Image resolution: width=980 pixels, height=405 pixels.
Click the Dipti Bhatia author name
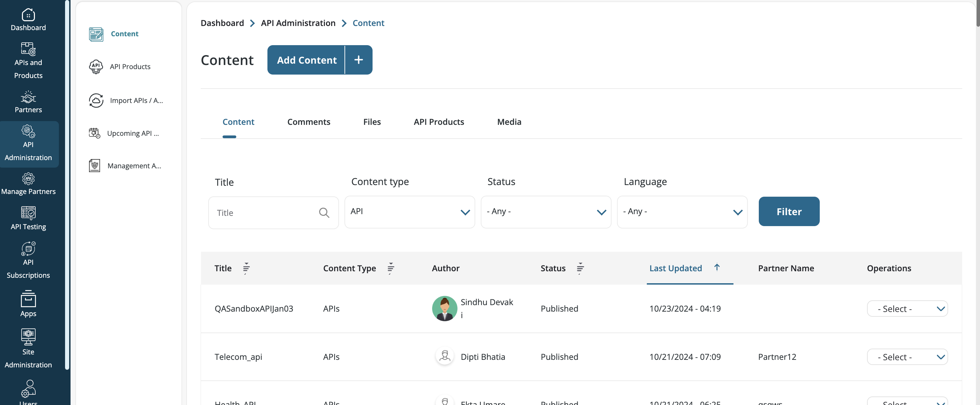[x=483, y=357]
